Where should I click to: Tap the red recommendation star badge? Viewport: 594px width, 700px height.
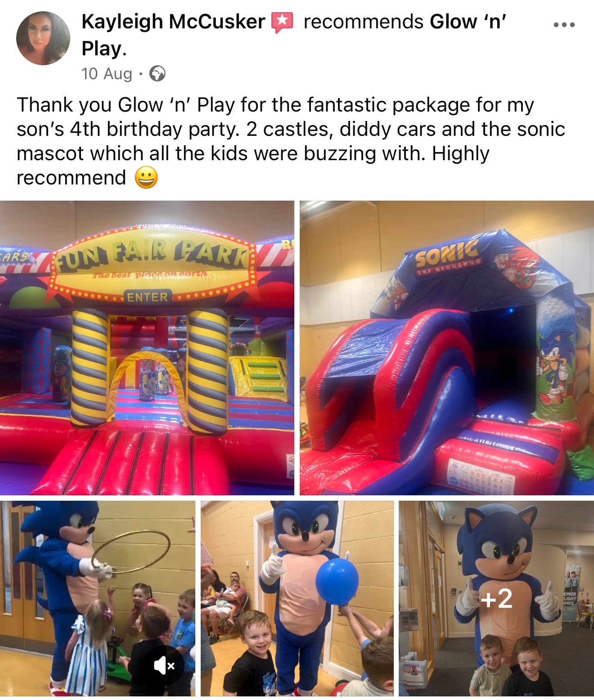point(282,22)
